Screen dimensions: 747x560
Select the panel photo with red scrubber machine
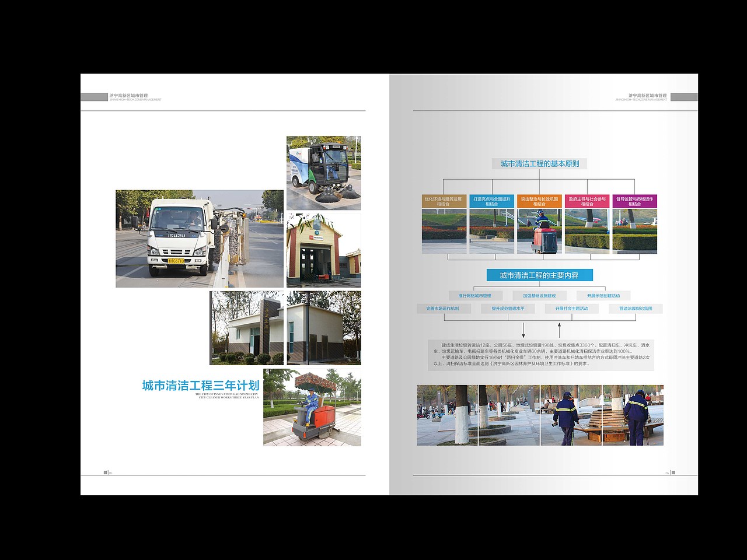(539, 232)
